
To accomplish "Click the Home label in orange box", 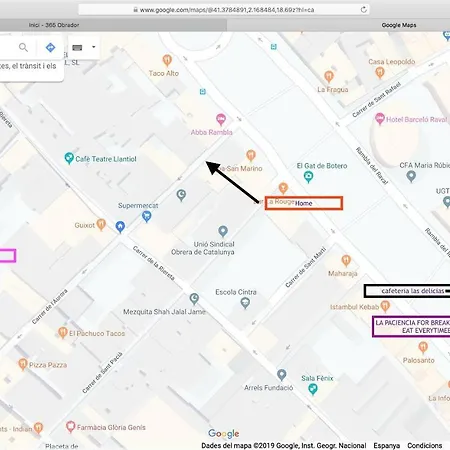I will click(303, 203).
